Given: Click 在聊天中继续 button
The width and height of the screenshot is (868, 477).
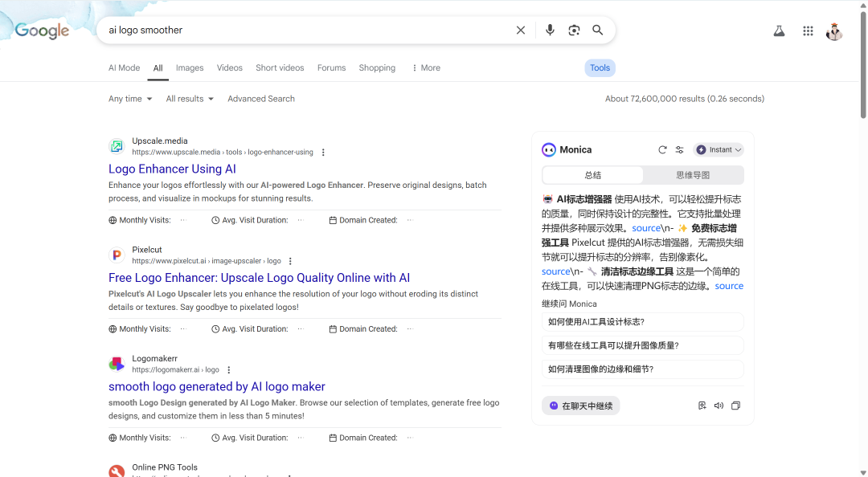Looking at the screenshot, I should pos(581,406).
